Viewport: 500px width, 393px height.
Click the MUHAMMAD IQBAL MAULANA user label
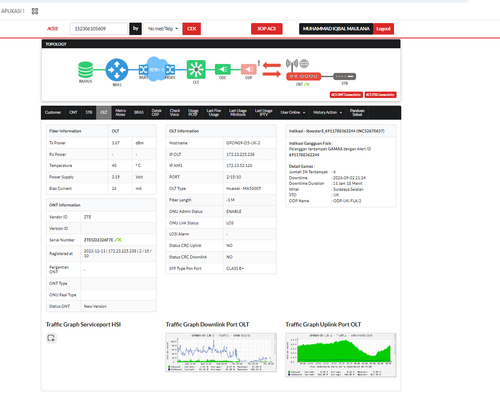pos(336,29)
